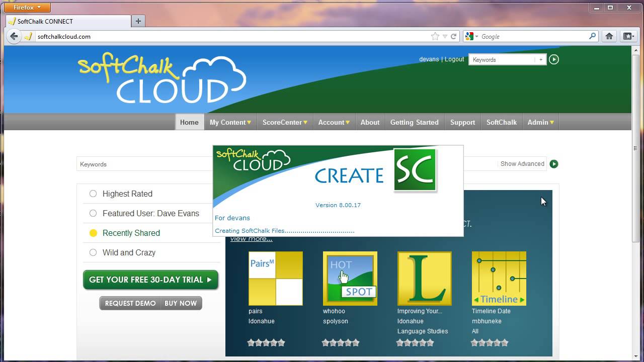Select the Wild and Crazy option

93,252
